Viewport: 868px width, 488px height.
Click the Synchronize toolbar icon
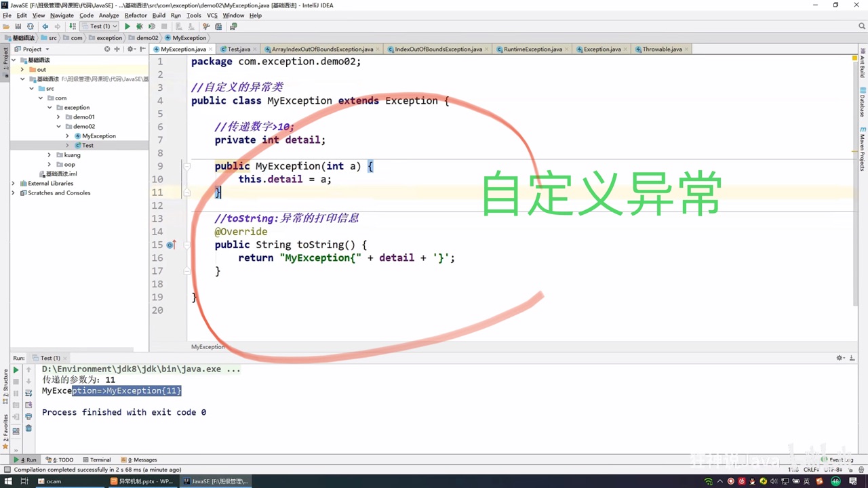[x=30, y=26]
